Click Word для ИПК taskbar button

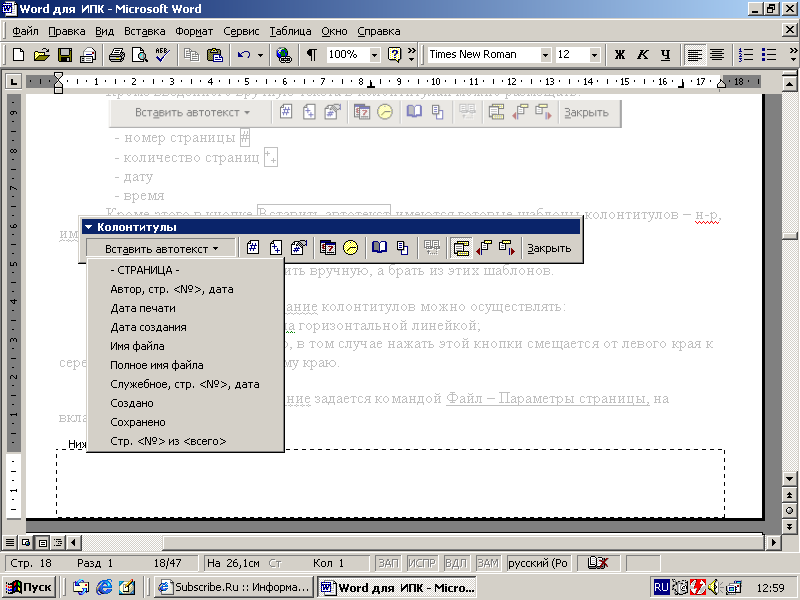[x=396, y=587]
